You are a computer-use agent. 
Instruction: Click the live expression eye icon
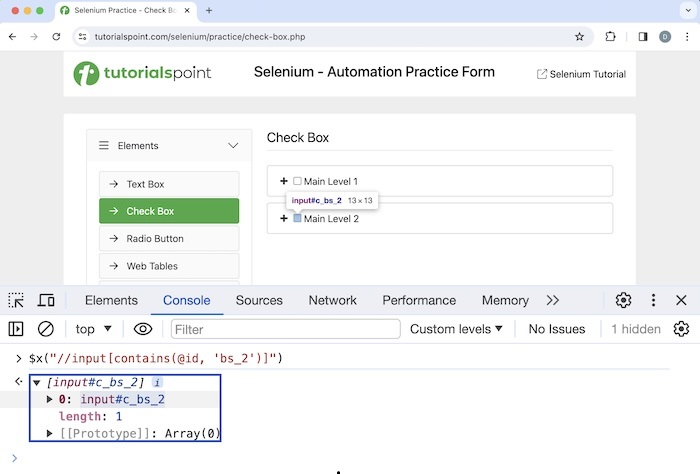(x=143, y=329)
